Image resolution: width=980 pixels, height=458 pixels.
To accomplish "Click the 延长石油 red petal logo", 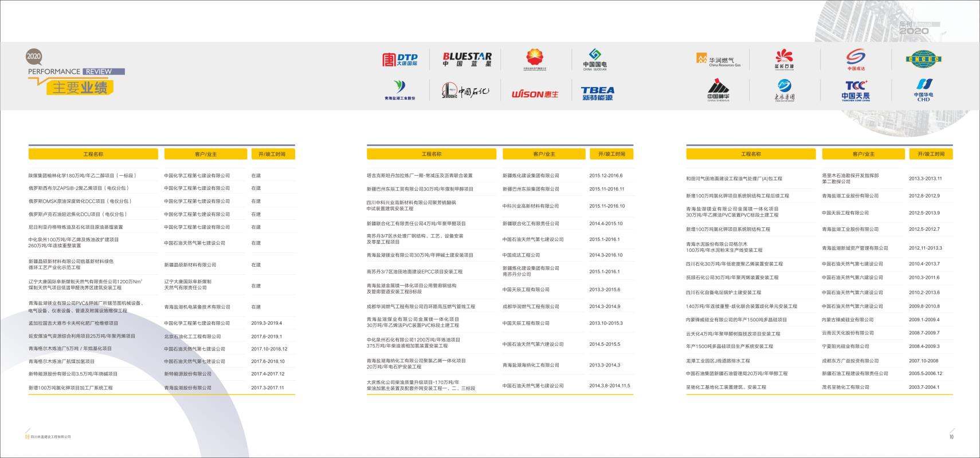I will click(784, 59).
